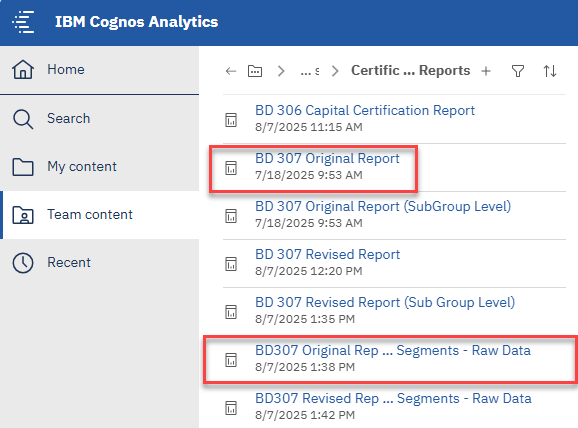Open My content in the sidebar
The height and width of the screenshot is (428, 578).
click(x=100, y=167)
